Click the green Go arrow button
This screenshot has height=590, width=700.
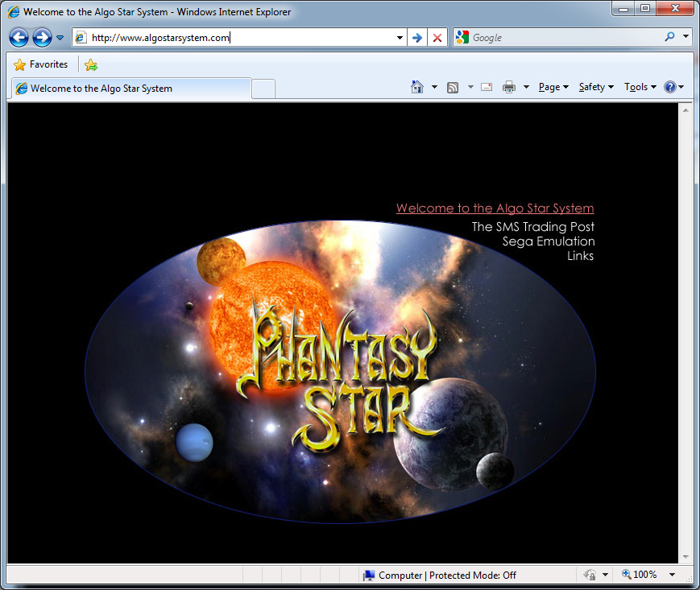[x=417, y=38]
